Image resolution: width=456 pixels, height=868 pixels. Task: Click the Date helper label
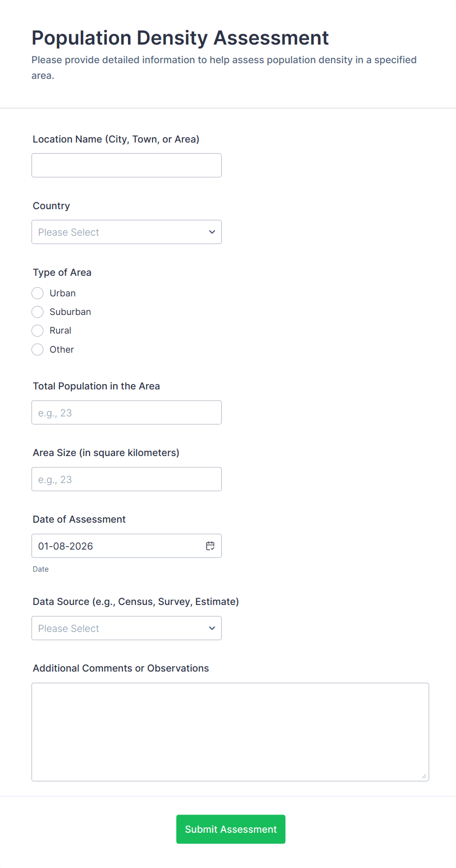tap(40, 569)
